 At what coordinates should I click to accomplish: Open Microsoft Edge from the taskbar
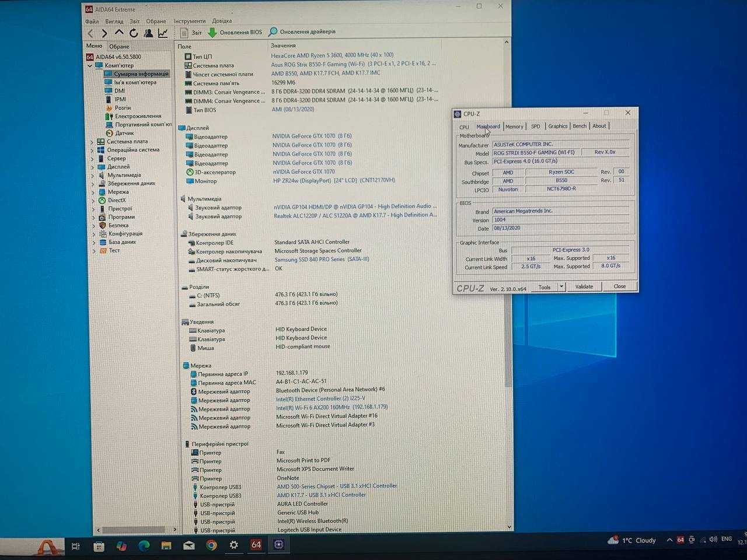click(144, 545)
